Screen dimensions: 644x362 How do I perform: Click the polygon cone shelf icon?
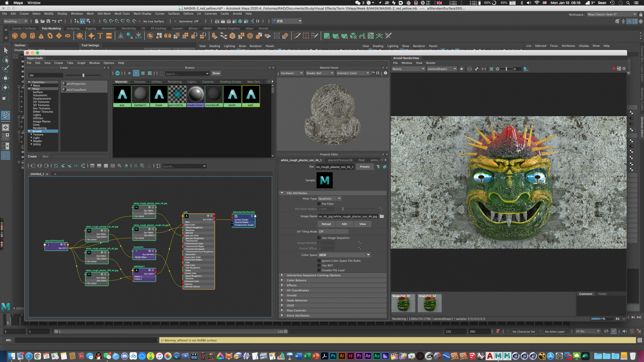(x=41, y=36)
